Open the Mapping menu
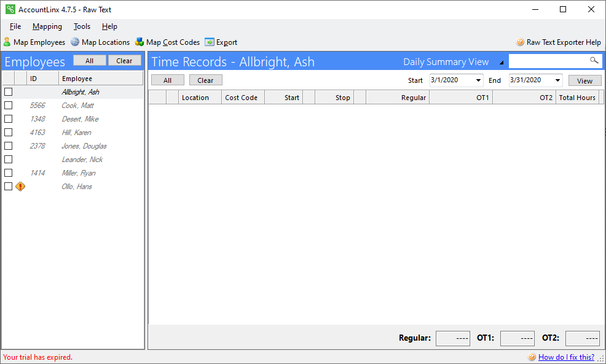 [47, 26]
